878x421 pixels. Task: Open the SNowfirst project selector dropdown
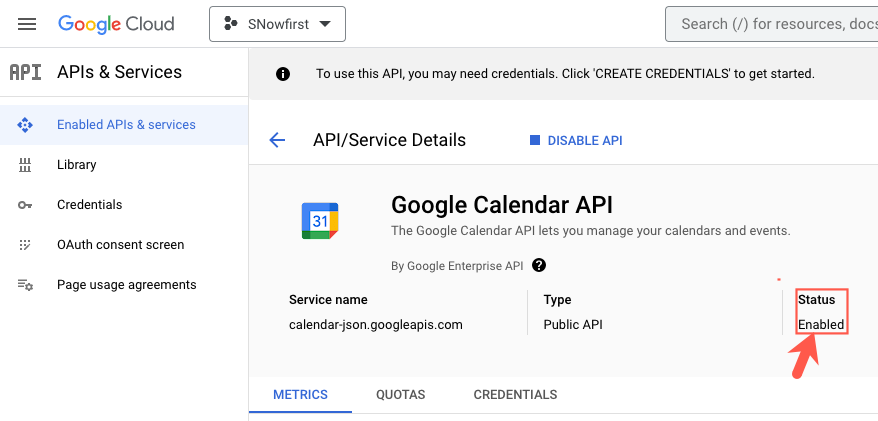pyautogui.click(x=277, y=24)
